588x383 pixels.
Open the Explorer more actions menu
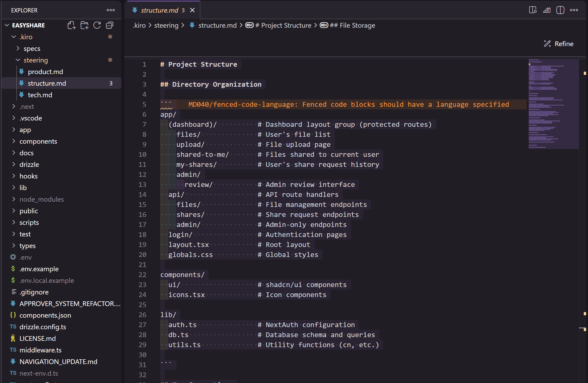point(111,10)
